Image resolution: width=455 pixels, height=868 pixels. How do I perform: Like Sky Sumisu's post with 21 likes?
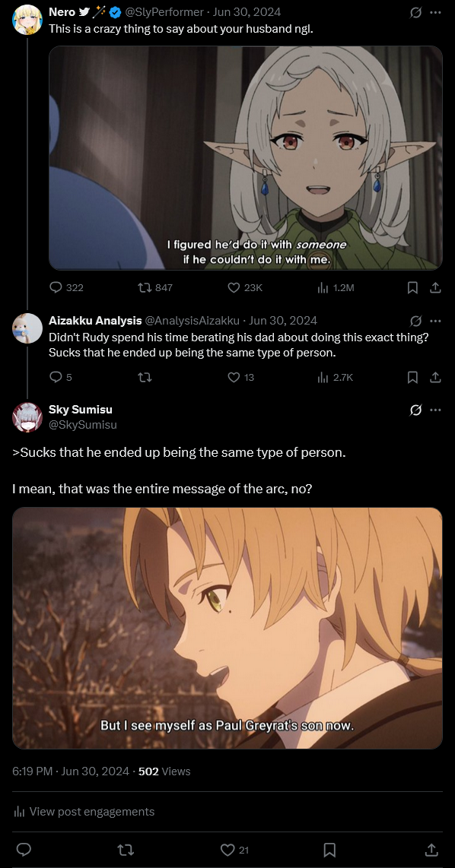(234, 850)
